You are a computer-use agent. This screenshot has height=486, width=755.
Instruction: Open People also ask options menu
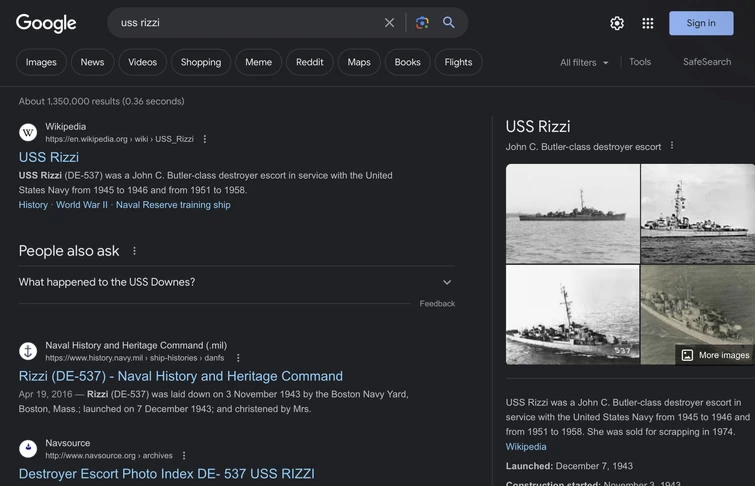coord(134,251)
